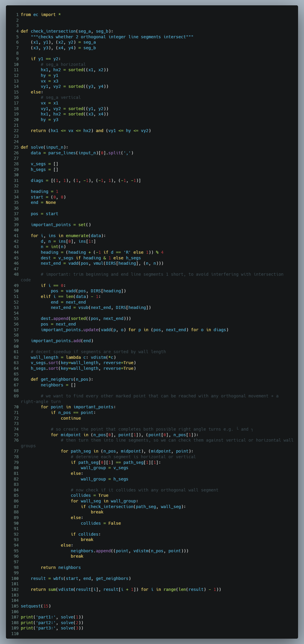Click 'h_segs = []' on line 29
Screen dimensions: 304x644
pos(45,169)
